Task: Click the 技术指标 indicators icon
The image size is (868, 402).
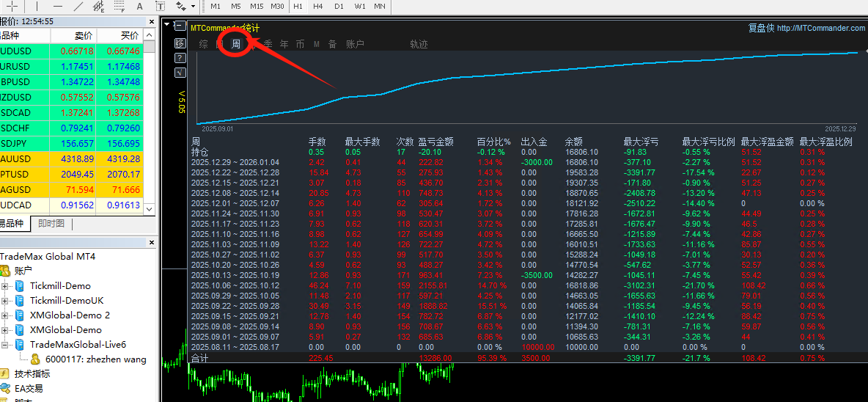Action: (5, 374)
